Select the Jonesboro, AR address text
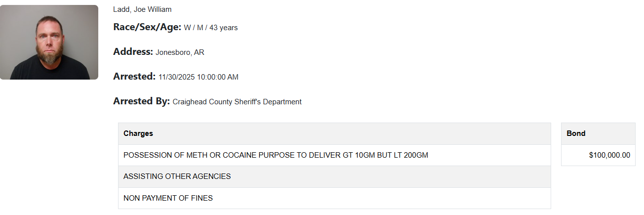 [x=180, y=52]
